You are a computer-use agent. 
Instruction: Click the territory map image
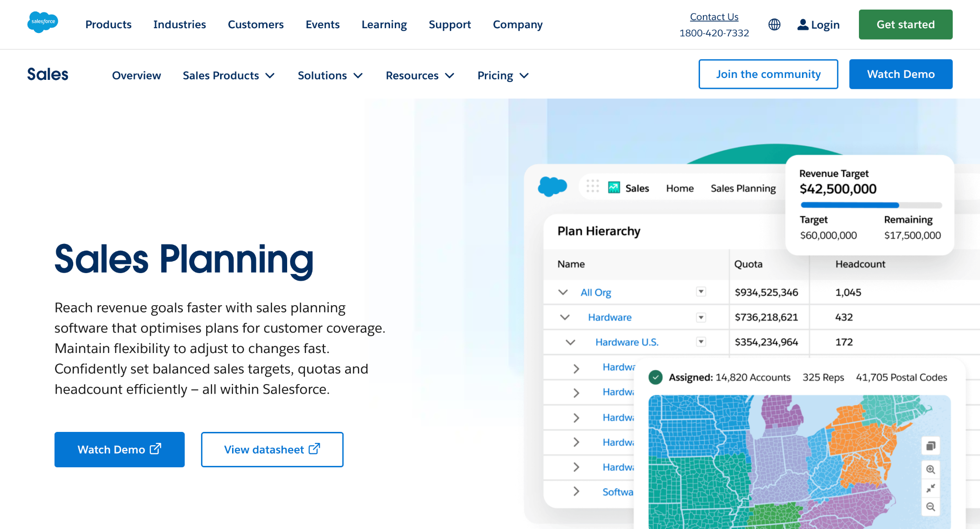pos(799,462)
